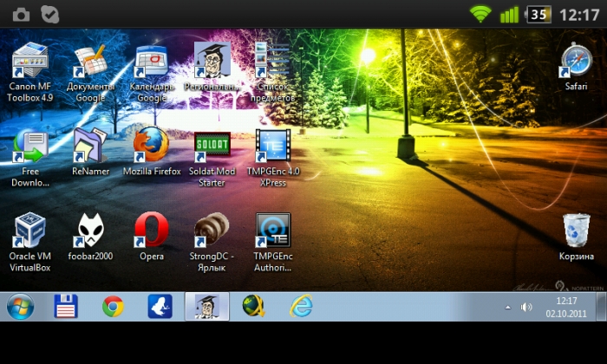607x364 pixels.
Task: Click the taskbar clock showing 02.10.2011
Action: [566, 307]
